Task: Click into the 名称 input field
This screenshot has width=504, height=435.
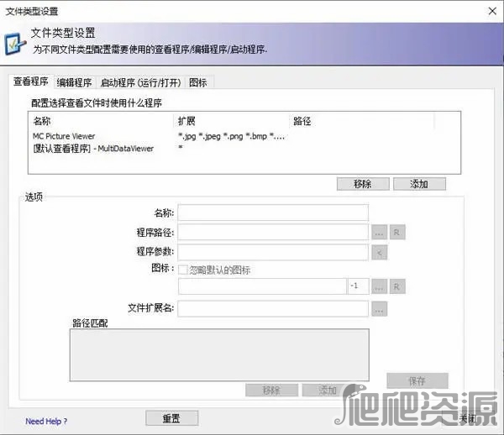Action: point(272,212)
